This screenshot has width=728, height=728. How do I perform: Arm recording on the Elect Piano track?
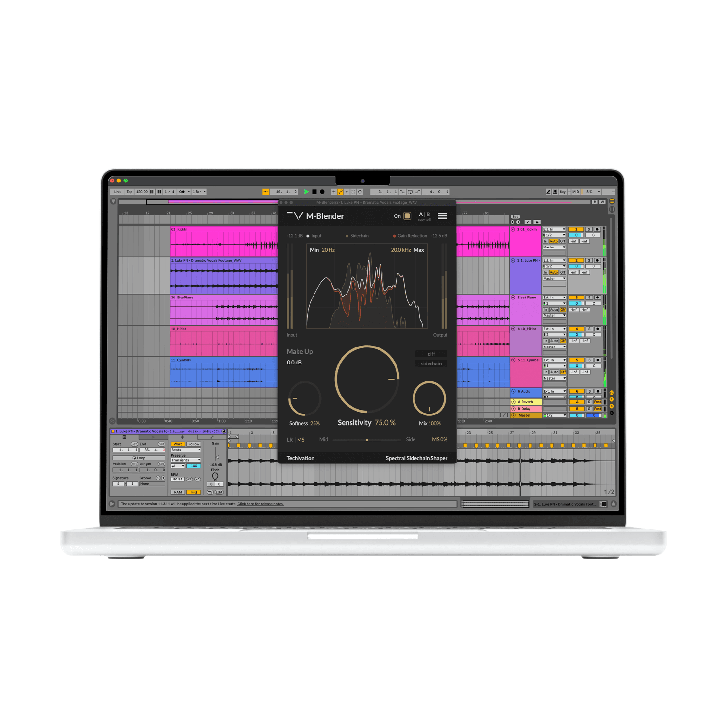598,298
